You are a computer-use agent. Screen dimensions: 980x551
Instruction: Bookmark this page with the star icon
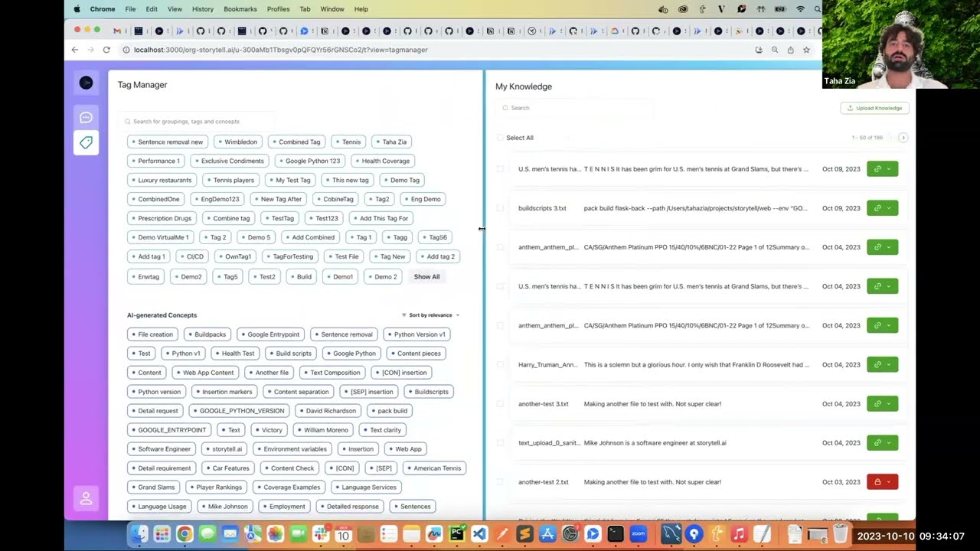coord(806,50)
